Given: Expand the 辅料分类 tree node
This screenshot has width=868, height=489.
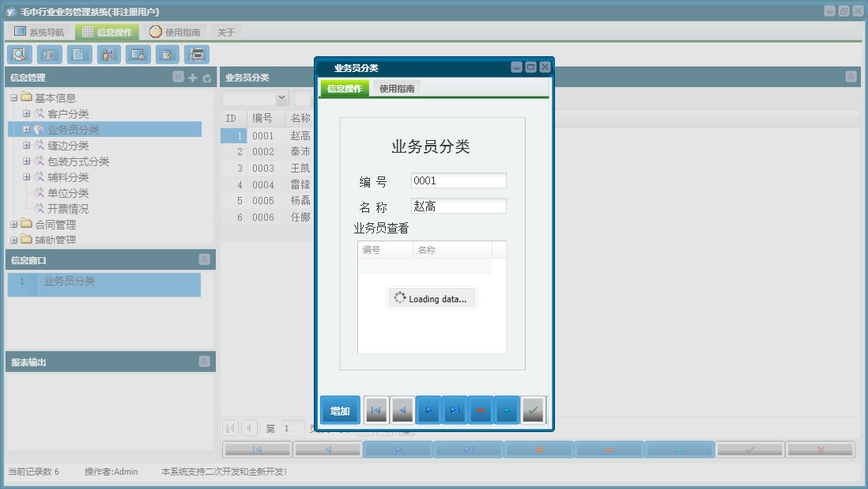Looking at the screenshot, I should tap(26, 177).
